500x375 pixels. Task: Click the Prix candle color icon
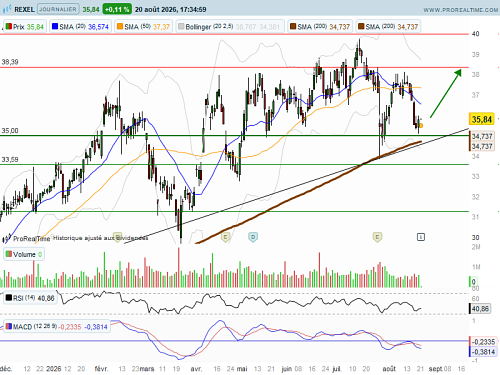click(x=9, y=26)
